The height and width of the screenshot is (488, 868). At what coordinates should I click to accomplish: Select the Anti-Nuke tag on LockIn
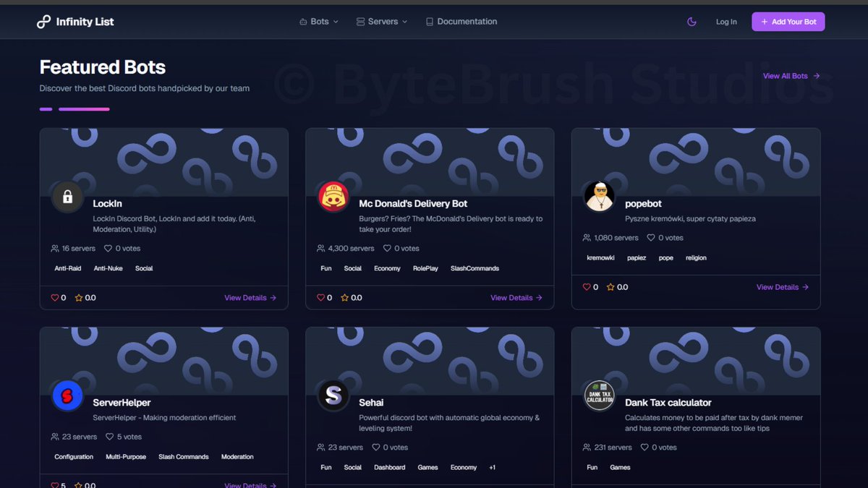109,268
